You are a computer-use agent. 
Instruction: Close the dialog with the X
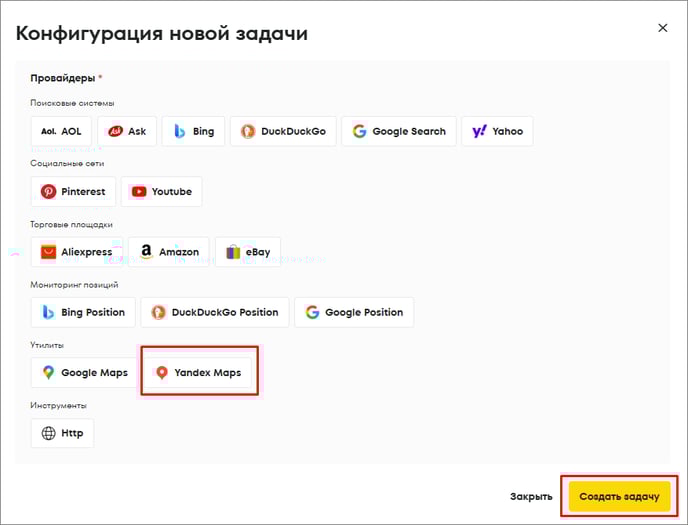(x=663, y=28)
